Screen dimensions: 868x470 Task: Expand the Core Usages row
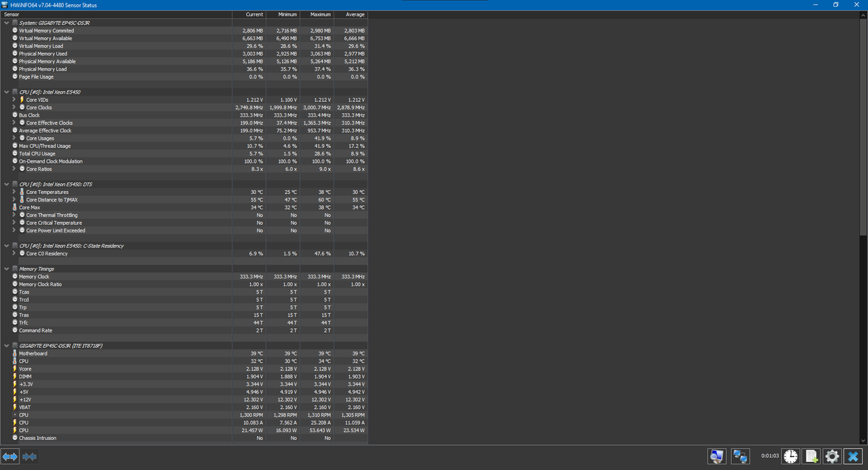point(14,138)
